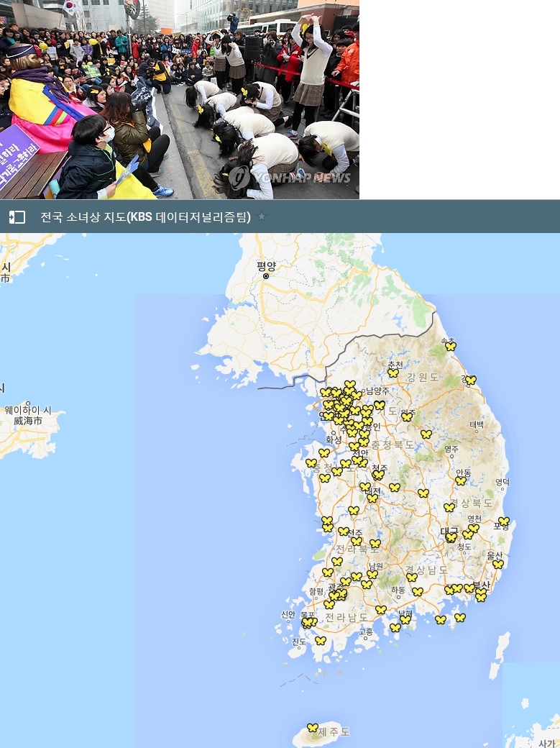This screenshot has width=560, height=748.
Task: Click the 영덕 city label on east coast
Action: (x=502, y=482)
